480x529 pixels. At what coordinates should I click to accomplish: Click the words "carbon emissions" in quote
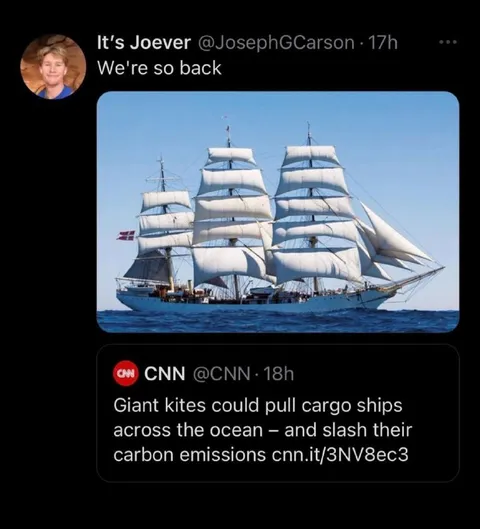[x=190, y=455]
